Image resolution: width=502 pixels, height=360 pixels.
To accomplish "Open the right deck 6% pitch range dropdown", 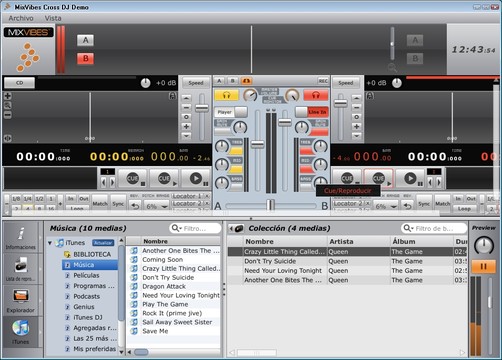I will tap(386, 206).
